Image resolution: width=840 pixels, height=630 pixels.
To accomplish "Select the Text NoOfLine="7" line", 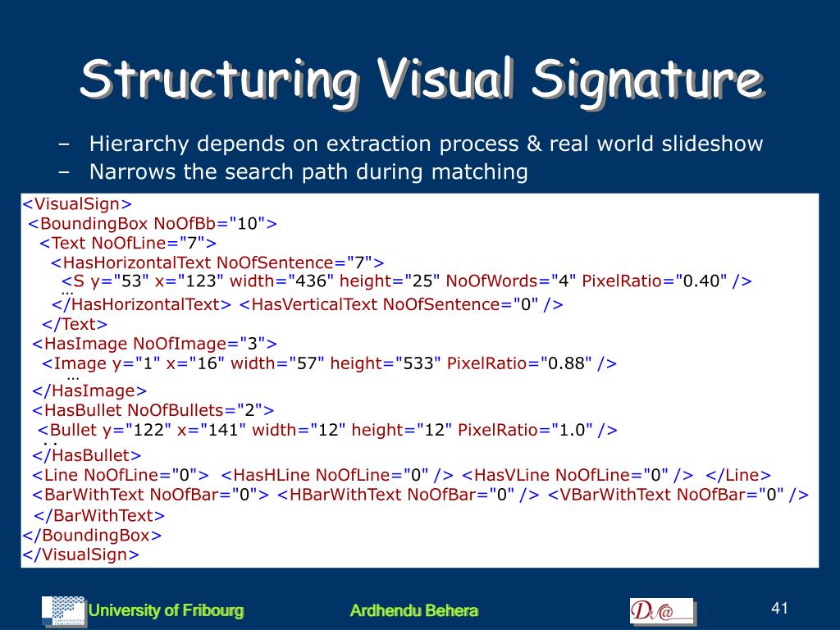I will (128, 243).
